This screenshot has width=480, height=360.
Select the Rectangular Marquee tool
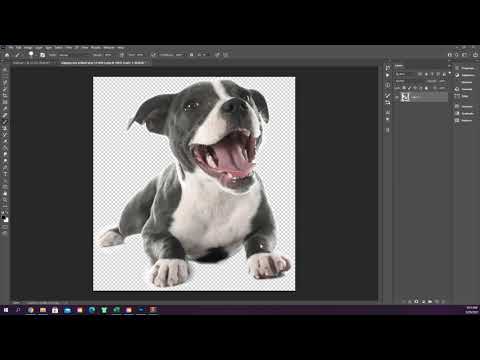pyautogui.click(x=5, y=76)
